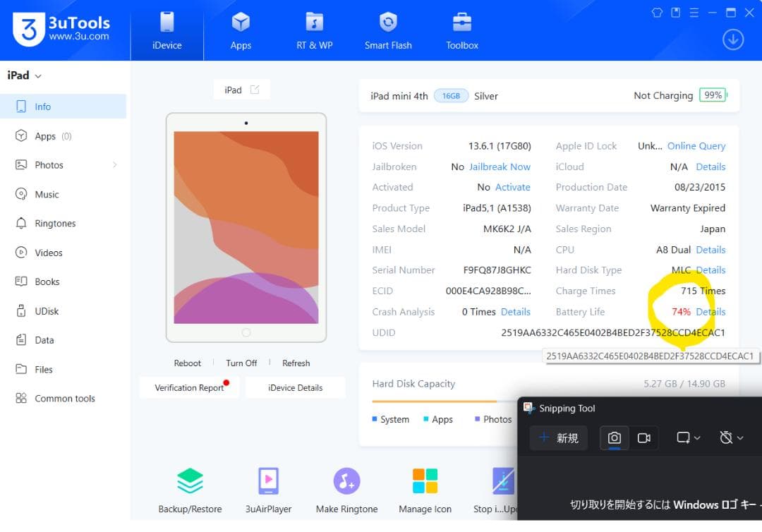Open the Apps tab in the top bar
Screen dimensions: 762x532
pos(241,30)
